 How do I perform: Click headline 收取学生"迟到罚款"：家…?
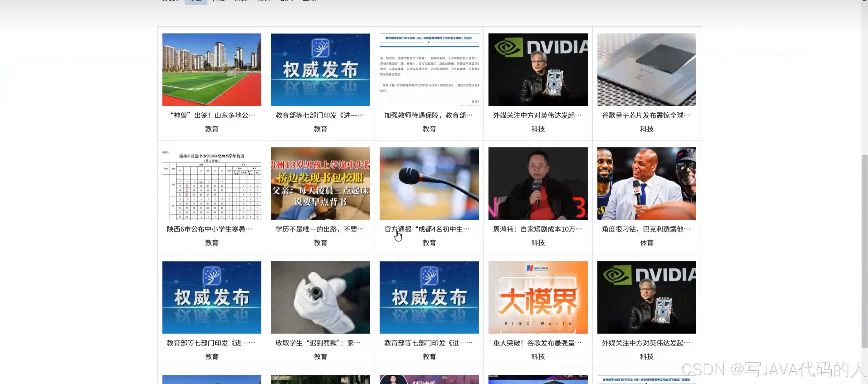pos(318,343)
